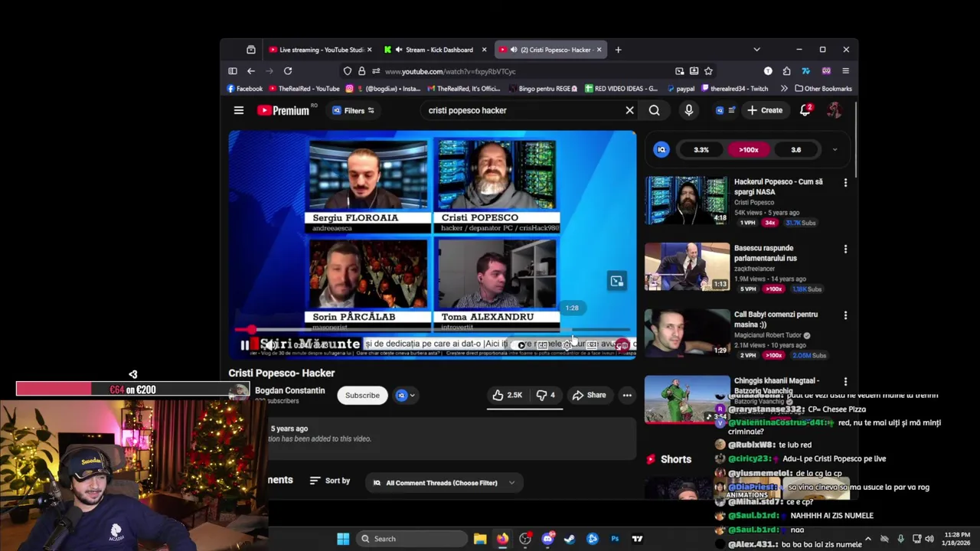Click the video progress bar scrubber
980x551 pixels.
click(251, 330)
